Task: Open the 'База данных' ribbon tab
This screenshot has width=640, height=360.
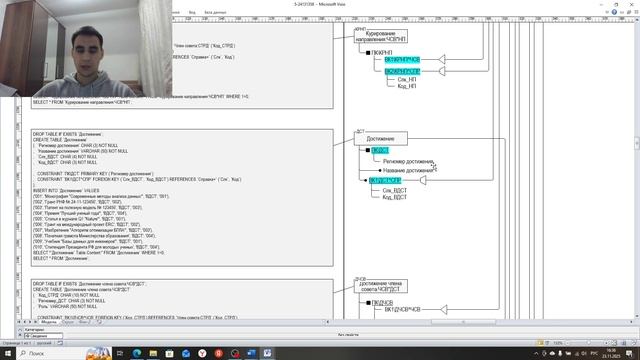Action: pyautogui.click(x=215, y=13)
